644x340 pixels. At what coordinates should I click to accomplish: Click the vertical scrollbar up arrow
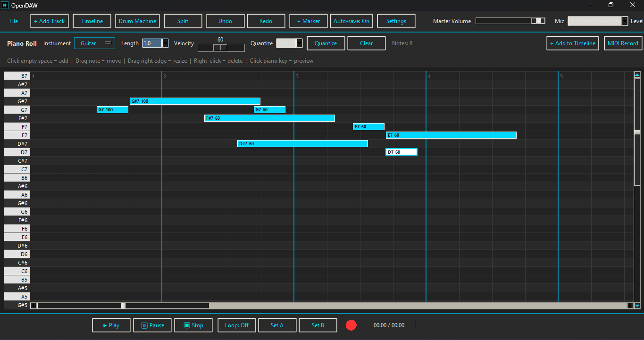[x=637, y=75]
